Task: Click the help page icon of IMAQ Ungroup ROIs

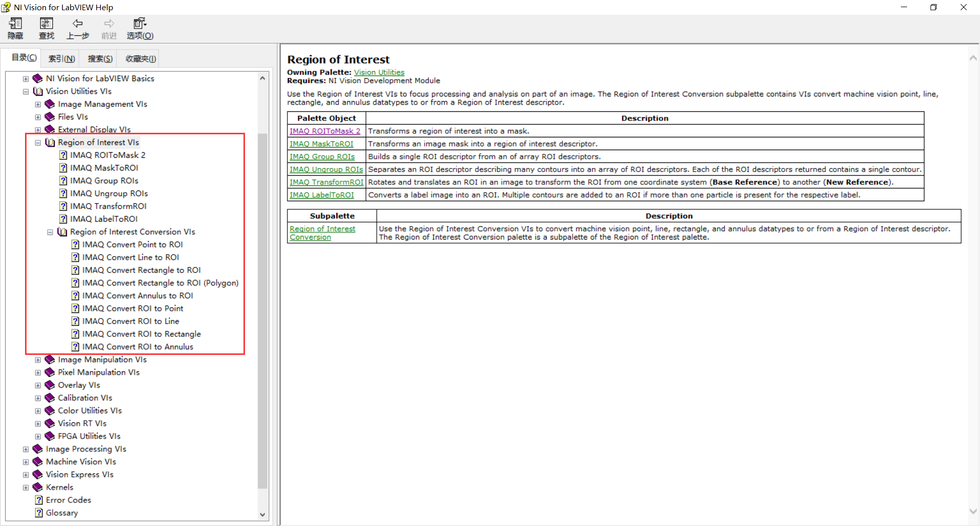Action: [x=63, y=193]
